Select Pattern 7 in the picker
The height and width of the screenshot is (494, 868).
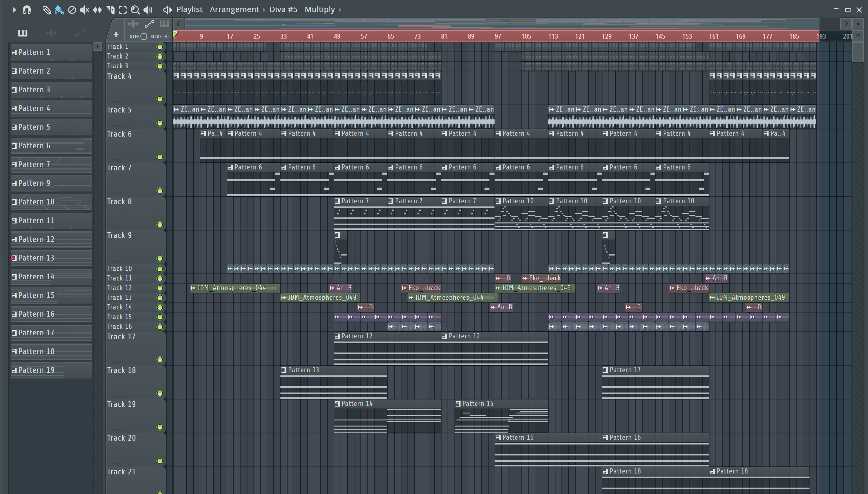tap(51, 165)
